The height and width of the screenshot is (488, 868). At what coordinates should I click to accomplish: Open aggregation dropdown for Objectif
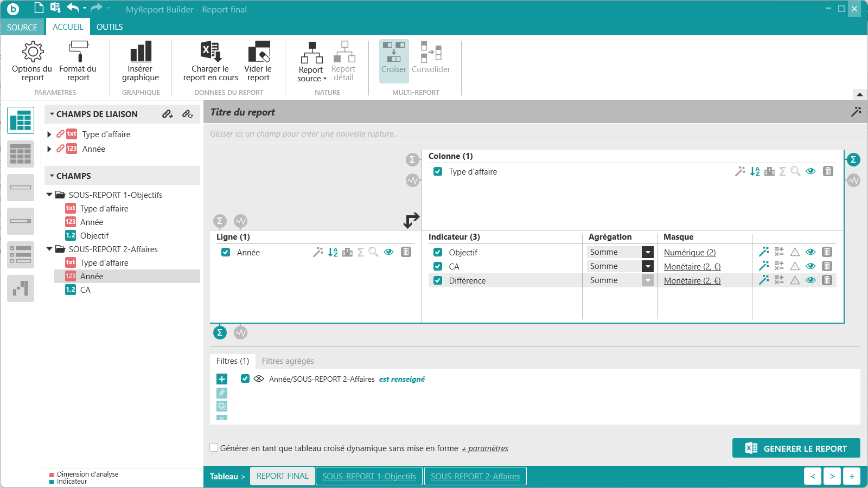point(648,252)
